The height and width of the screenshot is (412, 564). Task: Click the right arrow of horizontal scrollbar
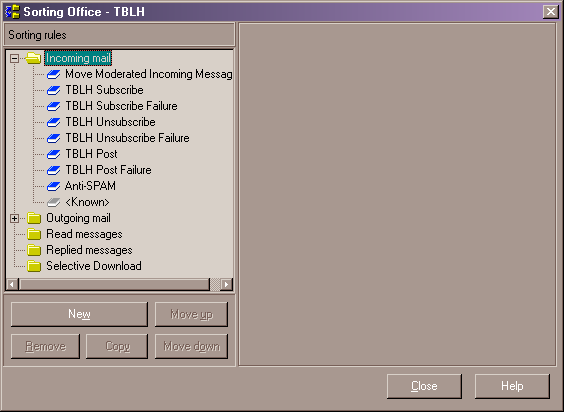click(x=226, y=284)
